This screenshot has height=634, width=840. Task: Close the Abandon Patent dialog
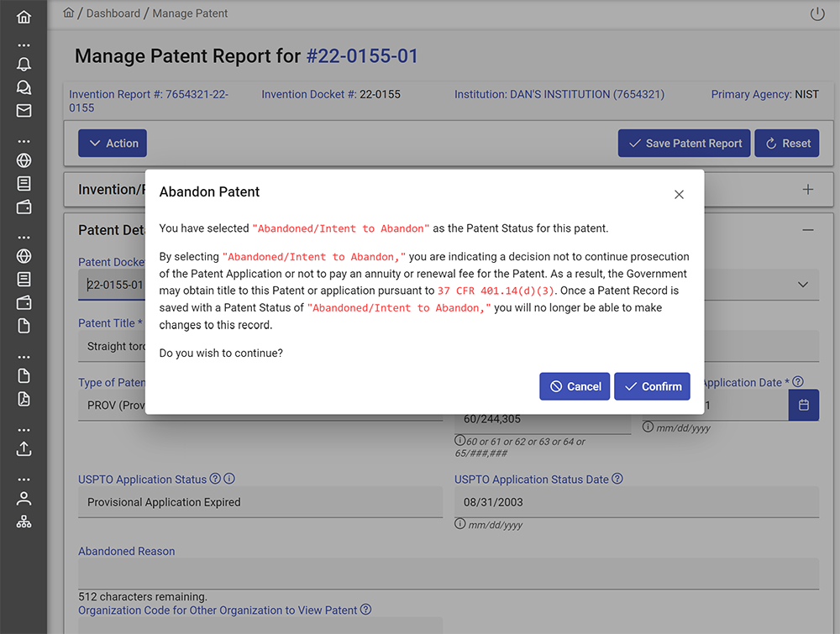point(679,194)
